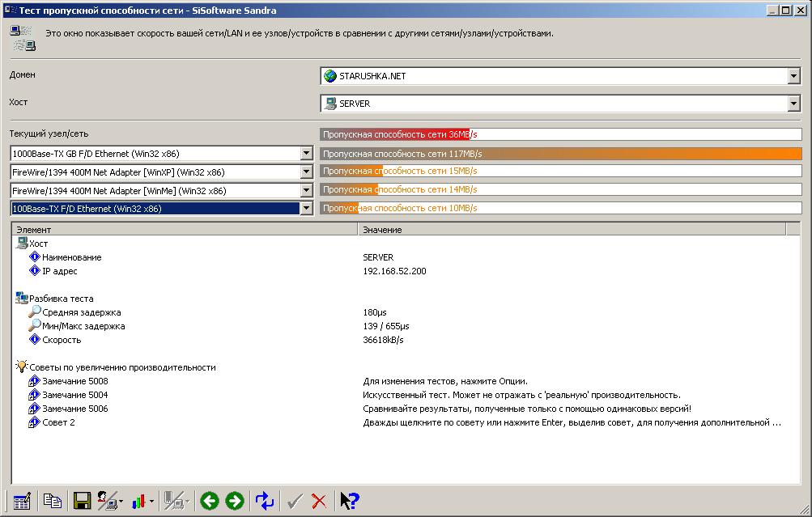
Task: Refresh the test with blue arrows icon
Action: [265, 501]
